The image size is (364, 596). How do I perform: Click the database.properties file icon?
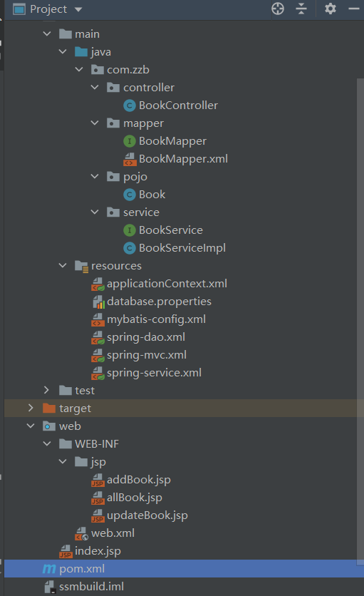[x=98, y=302]
